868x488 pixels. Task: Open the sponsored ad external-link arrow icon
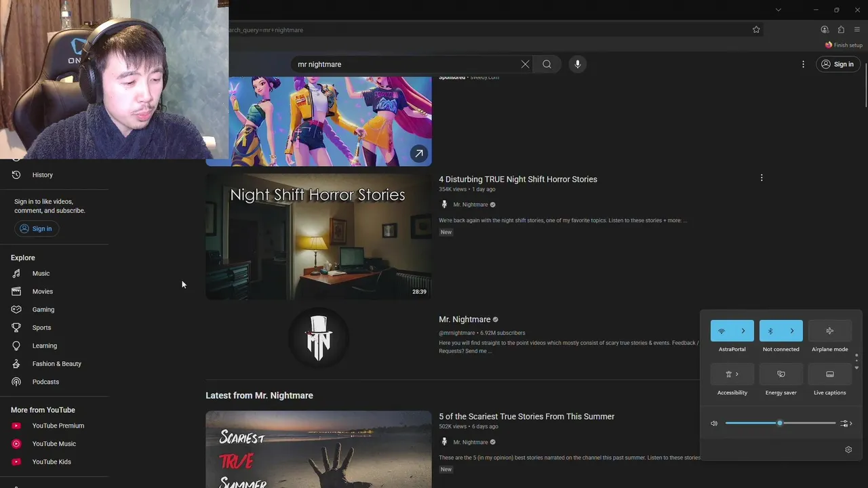419,154
